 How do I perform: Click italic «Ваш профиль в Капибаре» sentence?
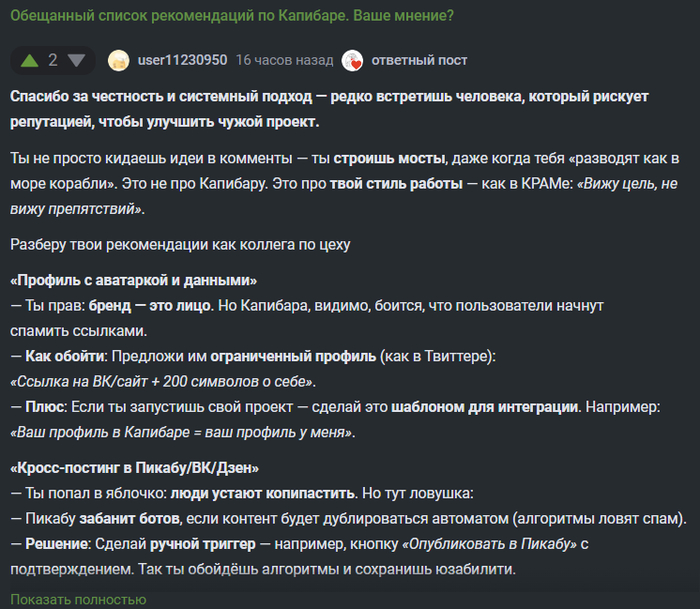[x=182, y=433]
